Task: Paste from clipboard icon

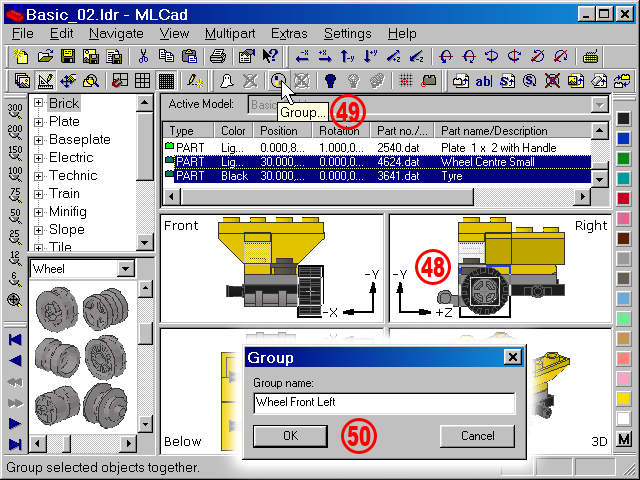Action: click(x=189, y=56)
